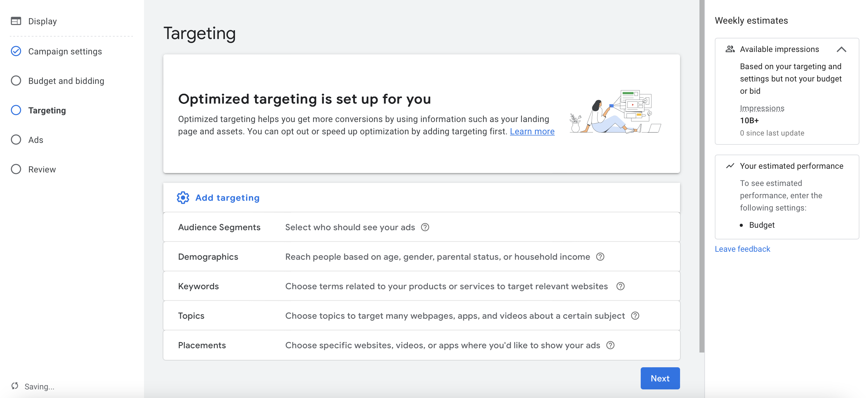The width and height of the screenshot is (868, 398).
Task: Click the 10B+ impressions value
Action: pyautogui.click(x=749, y=120)
